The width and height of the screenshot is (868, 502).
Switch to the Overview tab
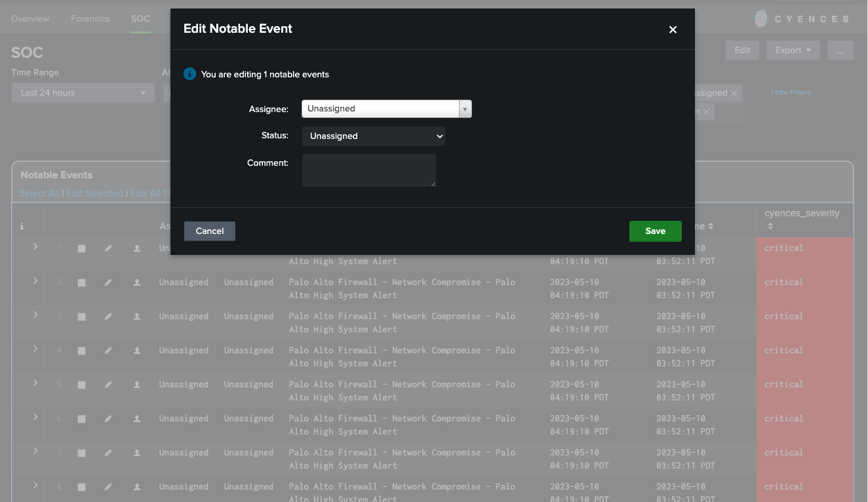tap(30, 18)
